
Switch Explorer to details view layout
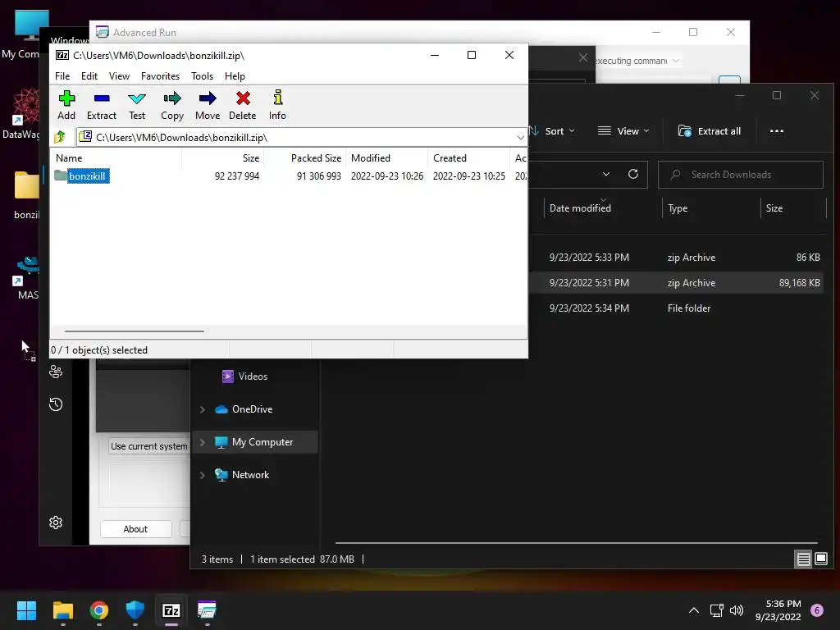click(x=804, y=559)
